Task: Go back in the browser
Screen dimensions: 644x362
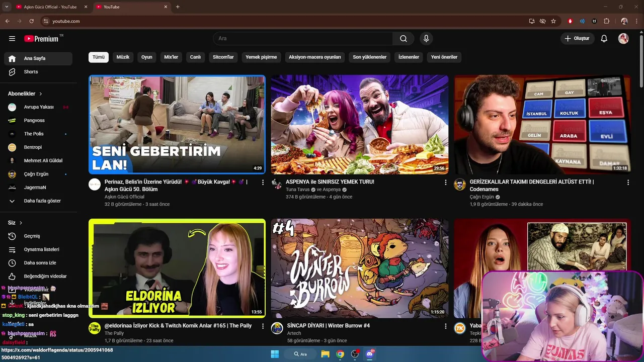Action: coord(8,21)
